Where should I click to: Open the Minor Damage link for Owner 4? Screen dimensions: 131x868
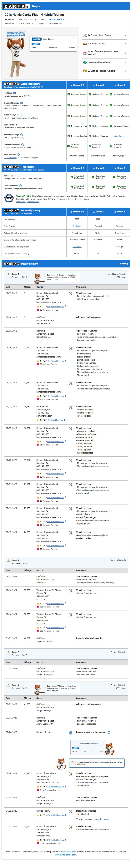point(119,136)
